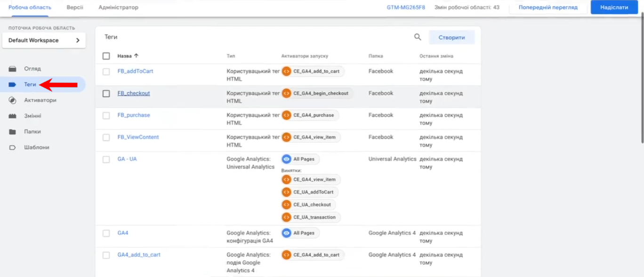Click trigger icon of FB_checkout row
The width and height of the screenshot is (644, 277).
[287, 93]
